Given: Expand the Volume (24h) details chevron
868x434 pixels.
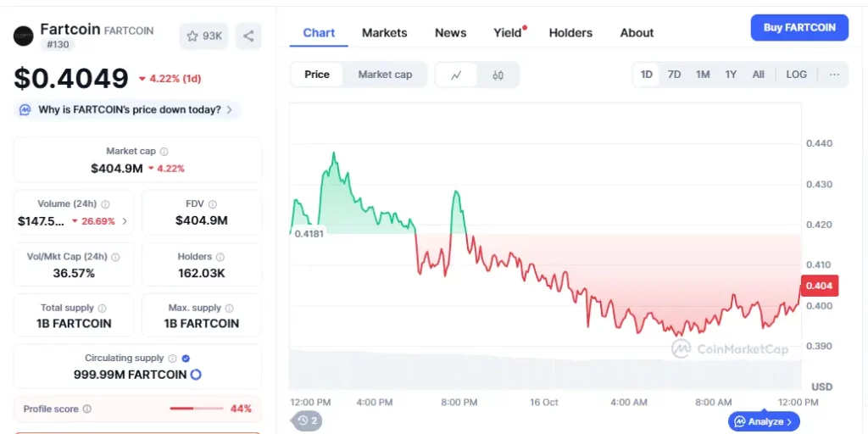Looking at the screenshot, I should [x=125, y=221].
